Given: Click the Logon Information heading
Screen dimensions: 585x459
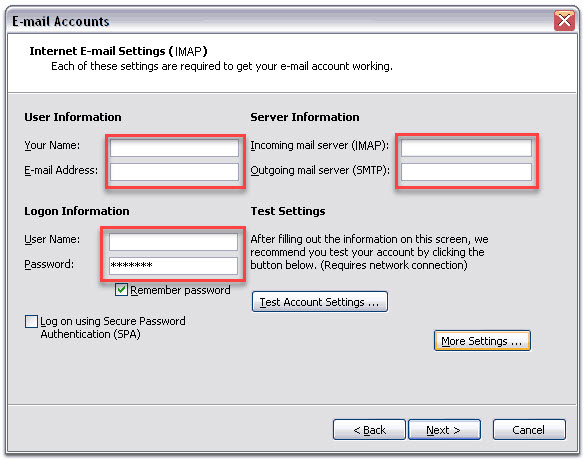Looking at the screenshot, I should [x=77, y=211].
